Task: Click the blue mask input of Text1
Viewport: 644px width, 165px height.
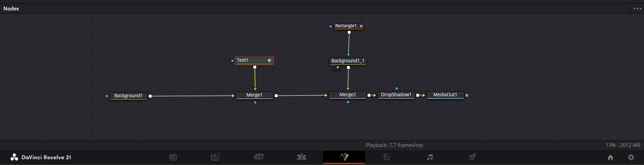Action: click(233, 61)
